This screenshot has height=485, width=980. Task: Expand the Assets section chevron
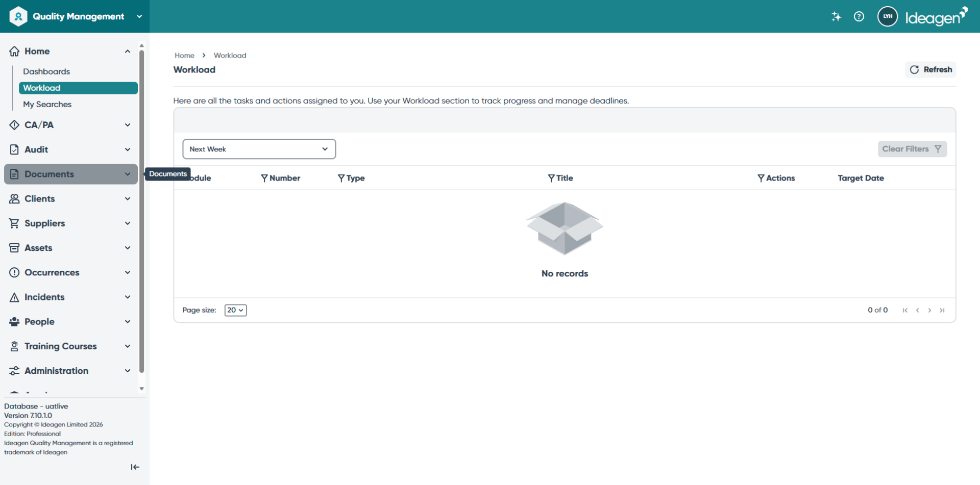click(128, 248)
